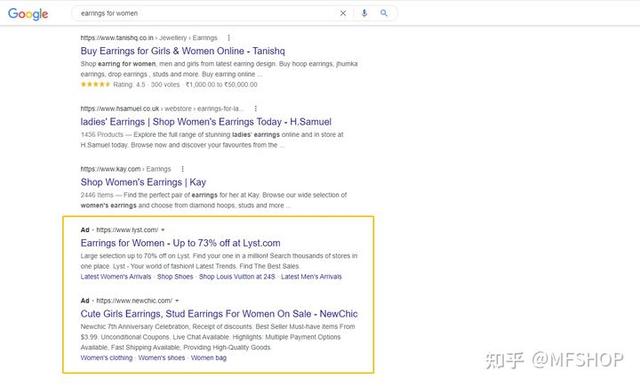640x386 pixels.
Task: Open Lyst.com Earrings for Women ad
Action: click(x=180, y=243)
